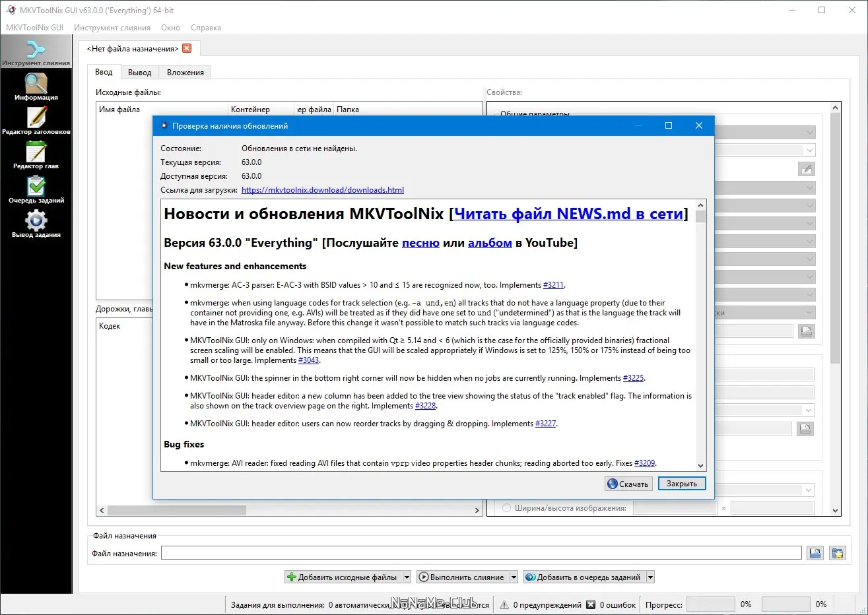This screenshot has height=615, width=868.
Task: Switch to the Ввод tab
Action: pyautogui.click(x=104, y=72)
